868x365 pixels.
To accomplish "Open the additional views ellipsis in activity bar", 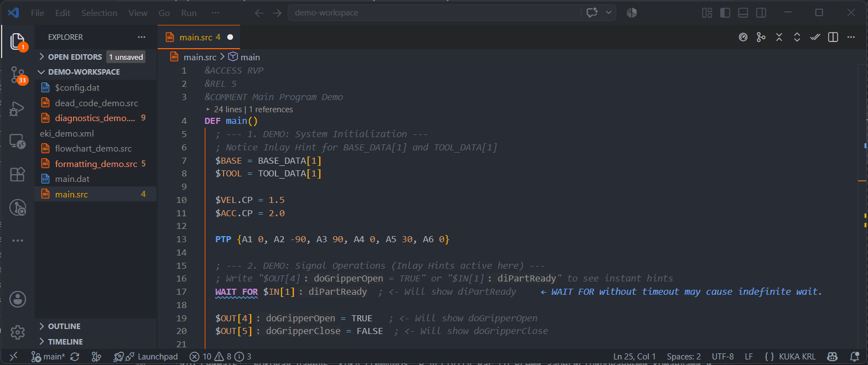I will (x=17, y=241).
